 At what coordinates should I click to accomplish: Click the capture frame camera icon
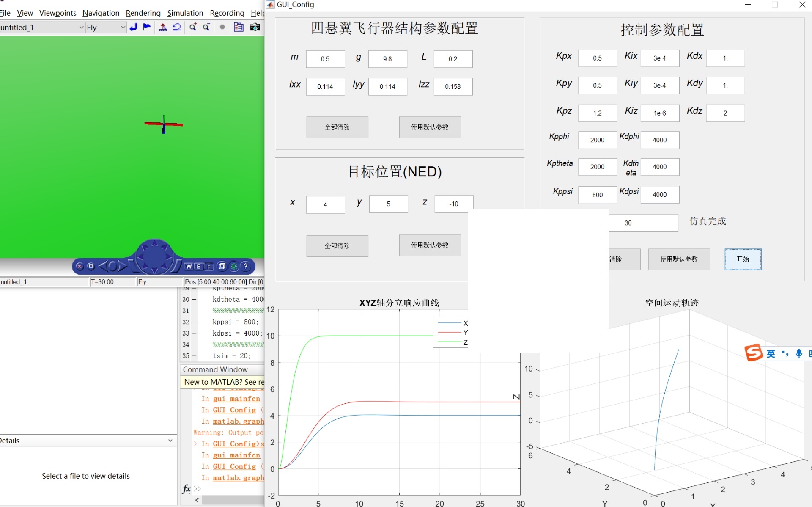255,27
